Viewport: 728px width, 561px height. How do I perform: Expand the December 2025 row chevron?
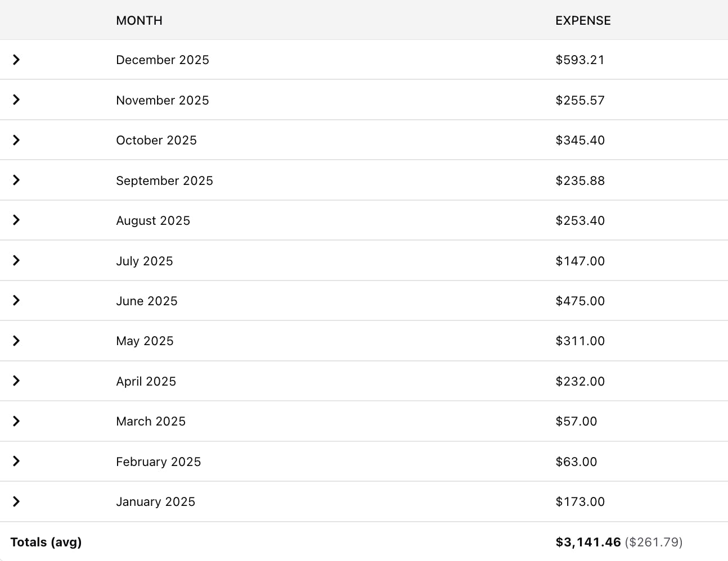pyautogui.click(x=16, y=60)
